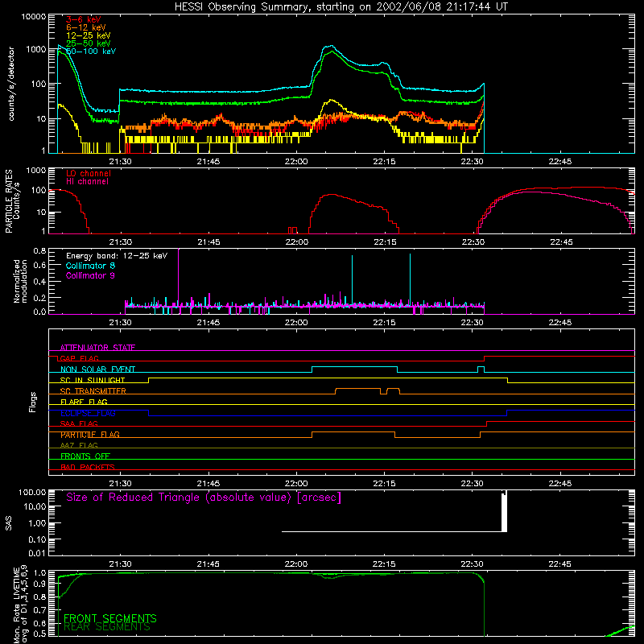The height and width of the screenshot is (644, 644).
Task: Select the "FRONT SEGMENTS" legend label
Action: click(110, 618)
